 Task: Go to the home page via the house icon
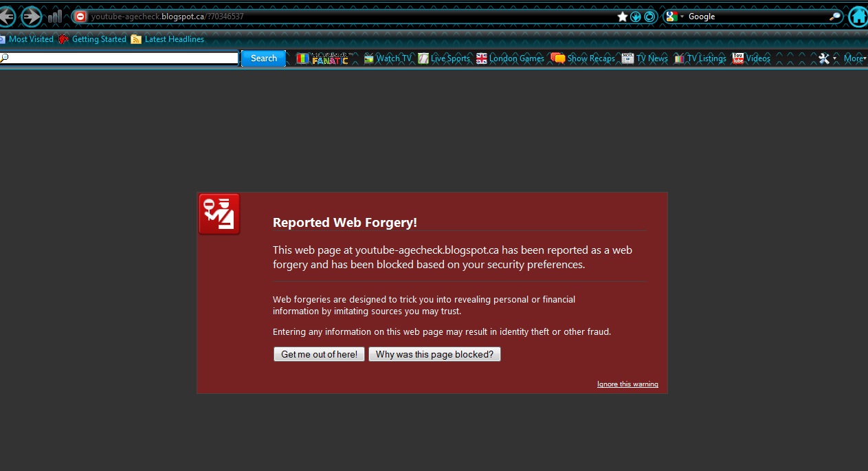858,17
